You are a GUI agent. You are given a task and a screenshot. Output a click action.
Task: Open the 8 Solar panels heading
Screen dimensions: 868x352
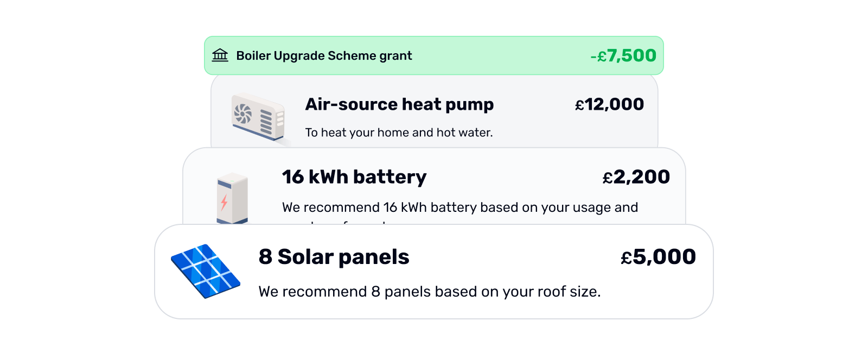[x=334, y=257]
